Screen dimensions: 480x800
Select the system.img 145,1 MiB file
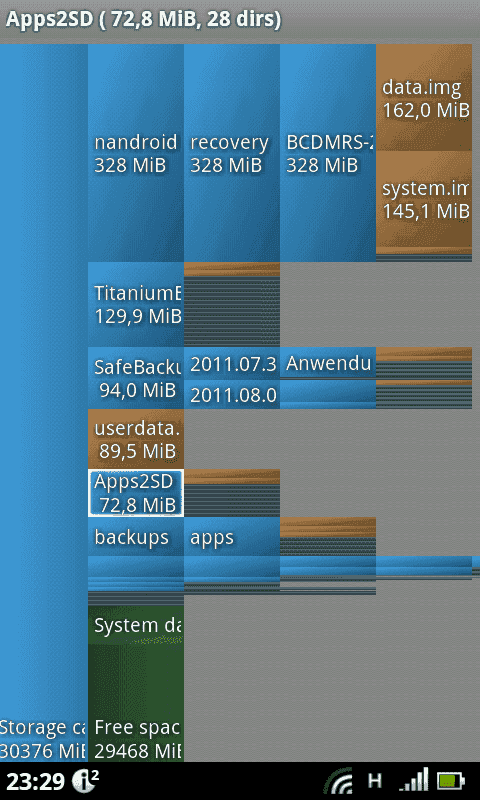tap(424, 199)
